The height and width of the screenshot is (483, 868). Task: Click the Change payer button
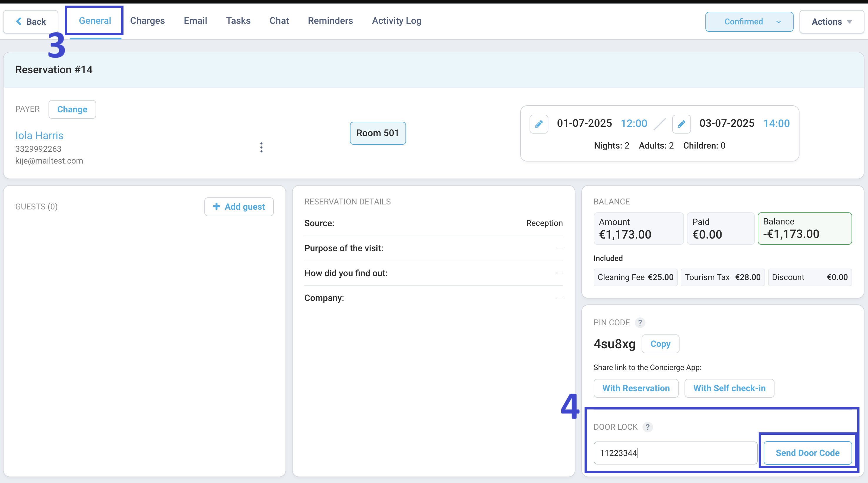click(x=72, y=109)
